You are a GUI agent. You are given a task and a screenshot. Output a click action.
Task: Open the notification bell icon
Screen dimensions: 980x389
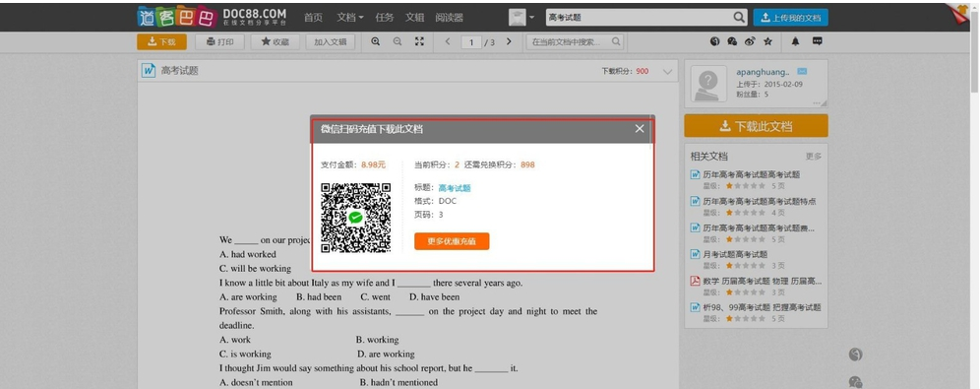point(795,41)
